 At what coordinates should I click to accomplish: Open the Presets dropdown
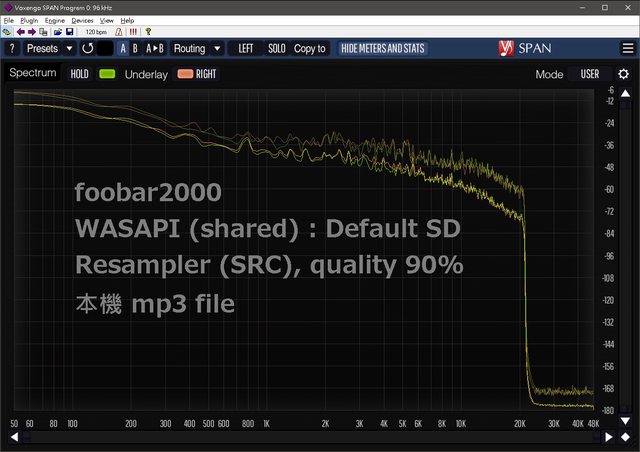49,48
